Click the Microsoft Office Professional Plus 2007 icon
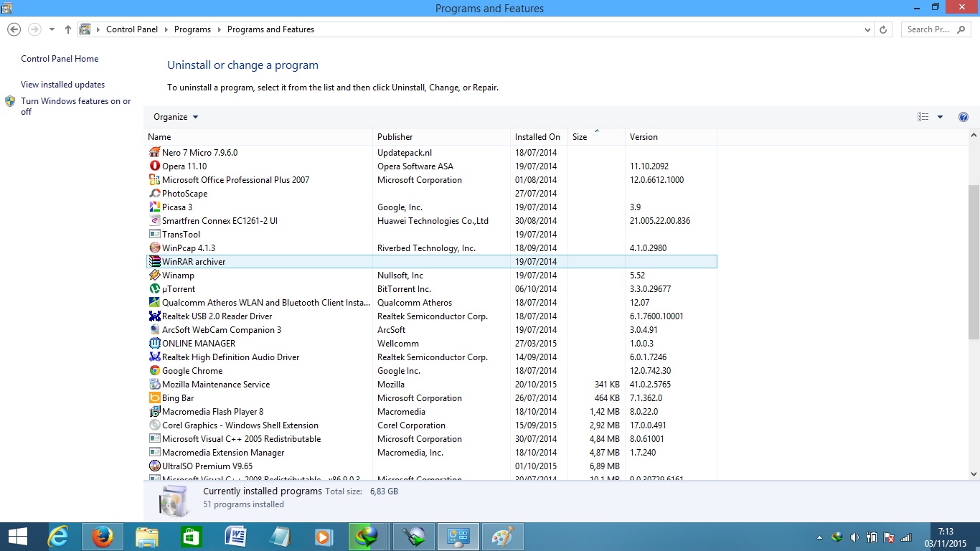This screenshot has width=980, height=551. coord(154,179)
